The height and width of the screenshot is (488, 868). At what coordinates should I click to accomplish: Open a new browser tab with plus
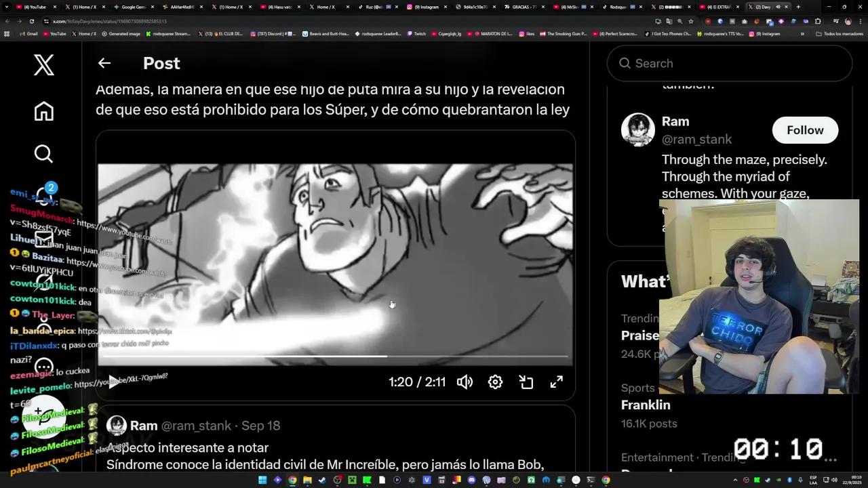pyautogui.click(x=798, y=7)
